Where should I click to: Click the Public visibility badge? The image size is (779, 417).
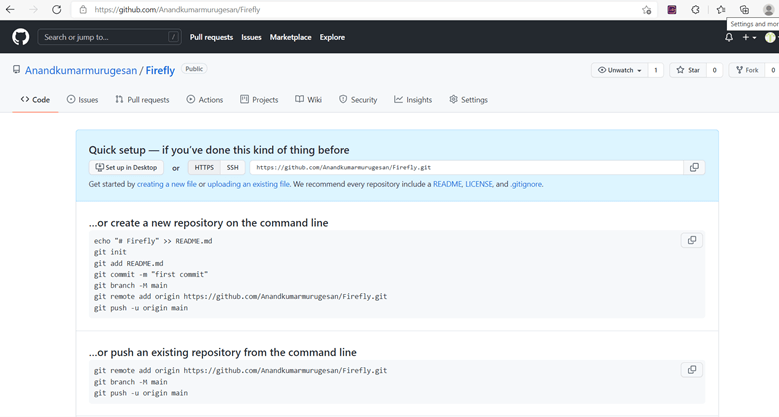pos(194,69)
